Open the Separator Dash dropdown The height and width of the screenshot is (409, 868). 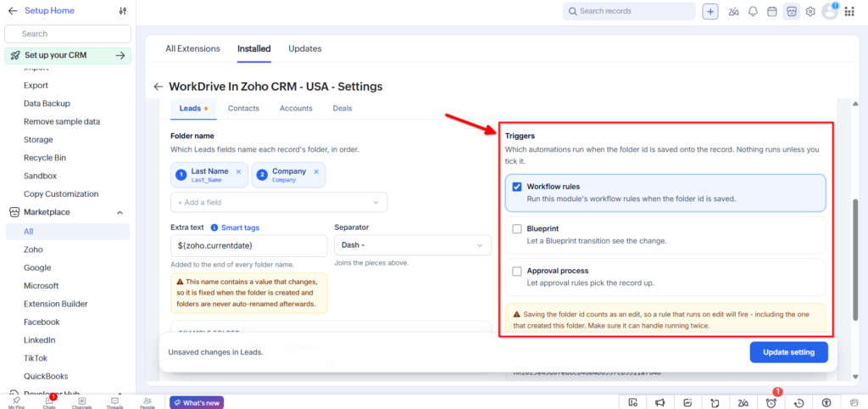[413, 245]
